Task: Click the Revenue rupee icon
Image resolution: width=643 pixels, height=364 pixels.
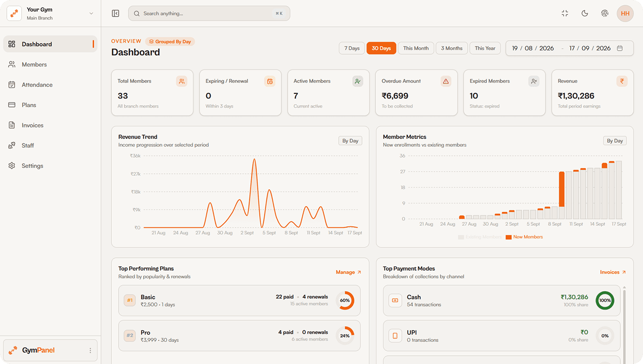Action: click(x=622, y=81)
